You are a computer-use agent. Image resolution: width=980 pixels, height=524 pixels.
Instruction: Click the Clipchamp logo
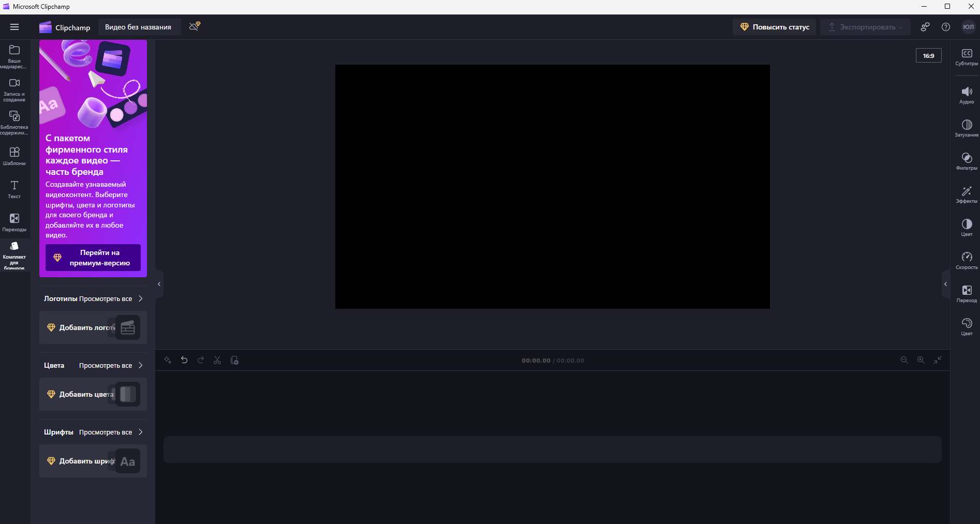coord(65,27)
